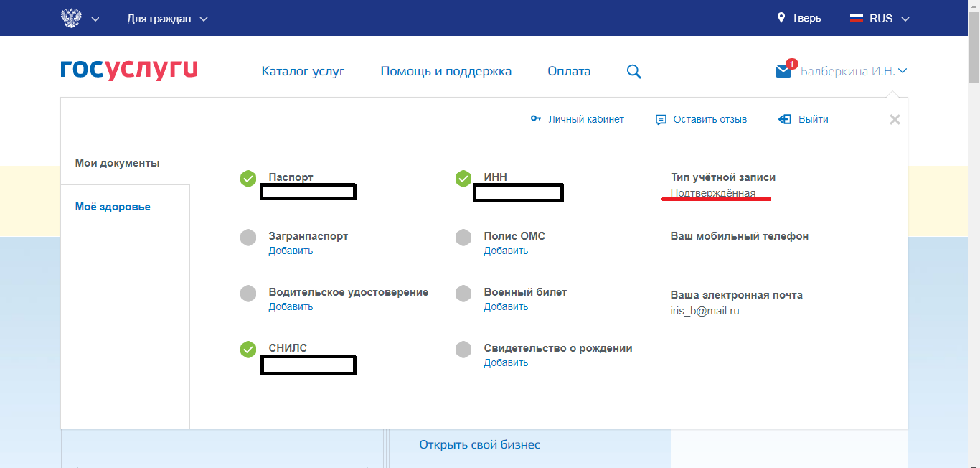Select the Мои документы tab

point(118,163)
